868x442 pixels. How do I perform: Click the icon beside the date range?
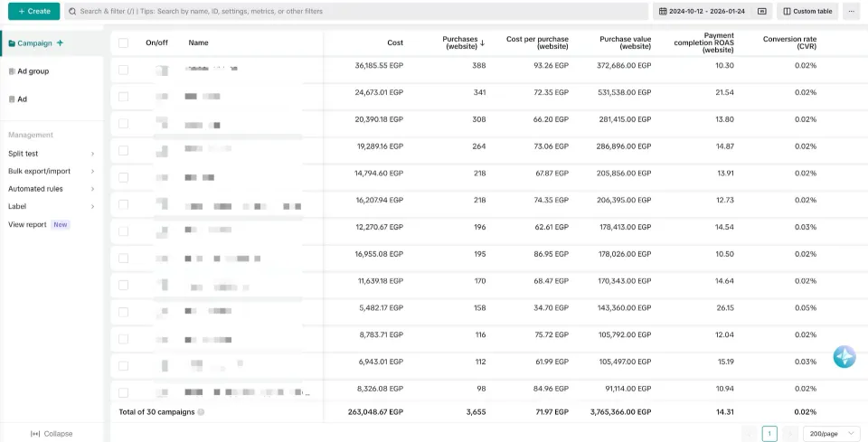coord(761,11)
